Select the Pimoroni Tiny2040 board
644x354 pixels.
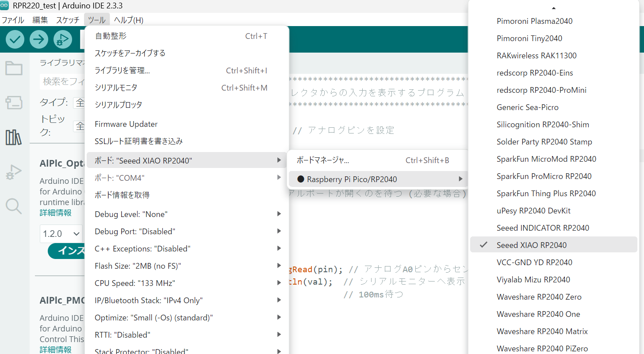554,38
